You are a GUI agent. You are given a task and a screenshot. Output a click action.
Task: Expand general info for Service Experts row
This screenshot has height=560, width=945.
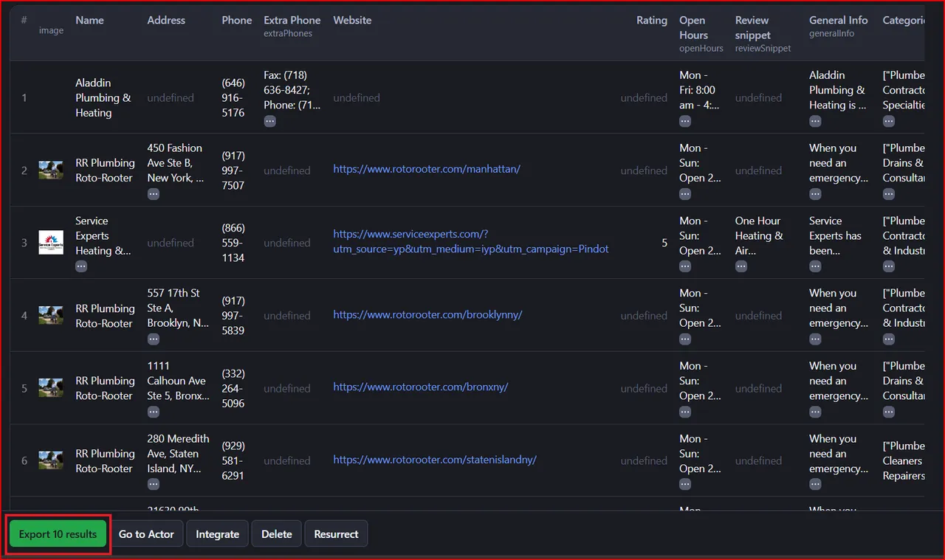815,266
